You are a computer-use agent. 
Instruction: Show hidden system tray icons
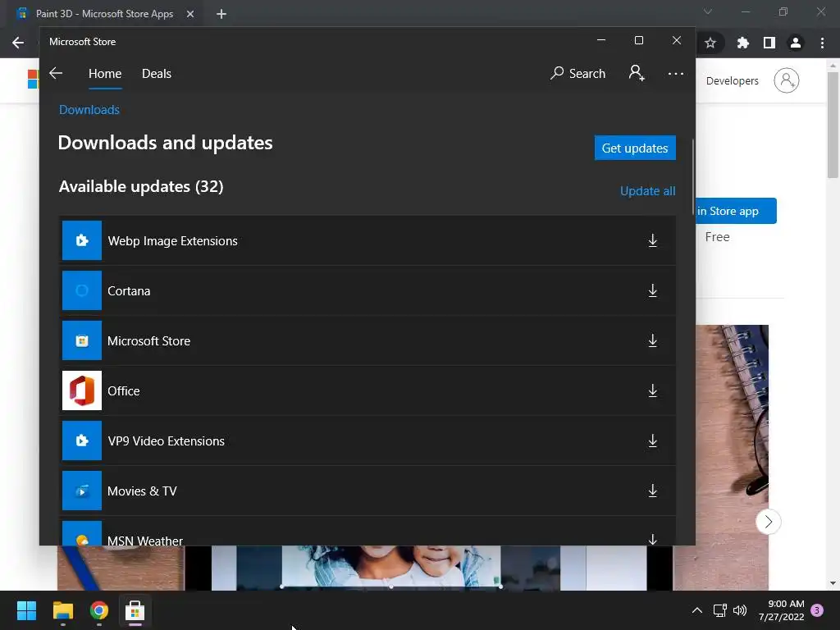[697, 610]
